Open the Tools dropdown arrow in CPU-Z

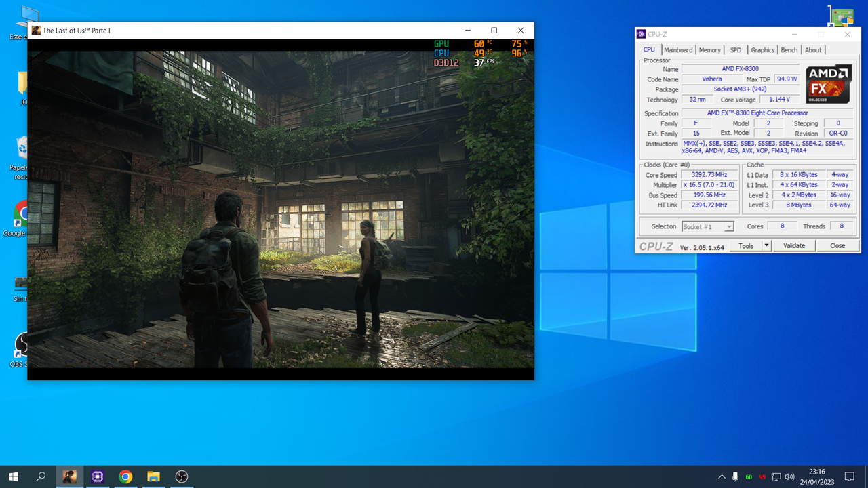(767, 246)
